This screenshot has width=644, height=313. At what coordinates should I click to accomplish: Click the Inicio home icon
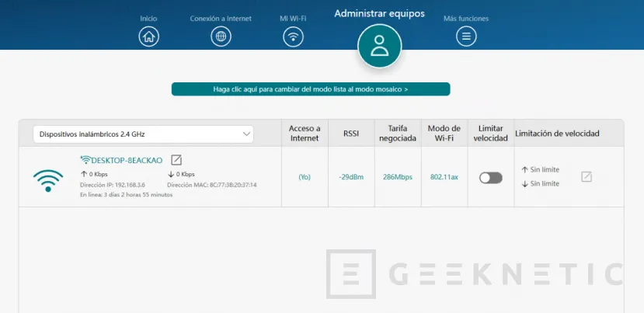click(148, 36)
